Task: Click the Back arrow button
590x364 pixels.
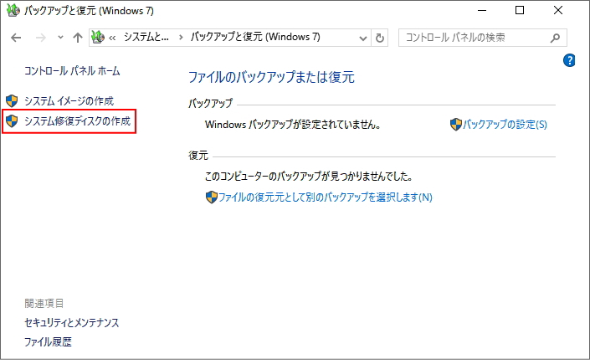Action: 17,38
